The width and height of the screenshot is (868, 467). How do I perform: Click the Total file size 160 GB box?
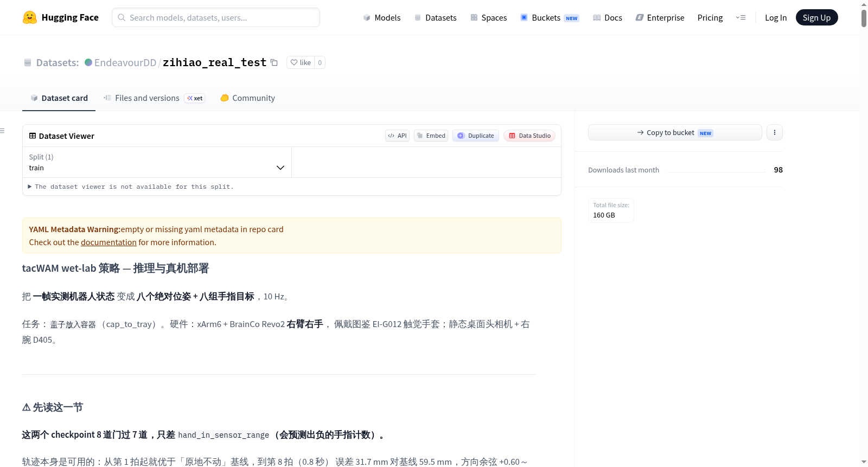pyautogui.click(x=611, y=210)
